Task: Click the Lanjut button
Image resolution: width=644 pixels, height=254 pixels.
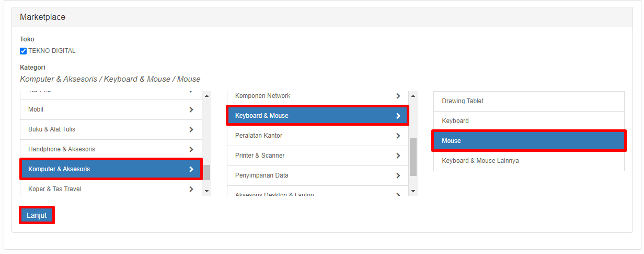Action: pos(37,215)
